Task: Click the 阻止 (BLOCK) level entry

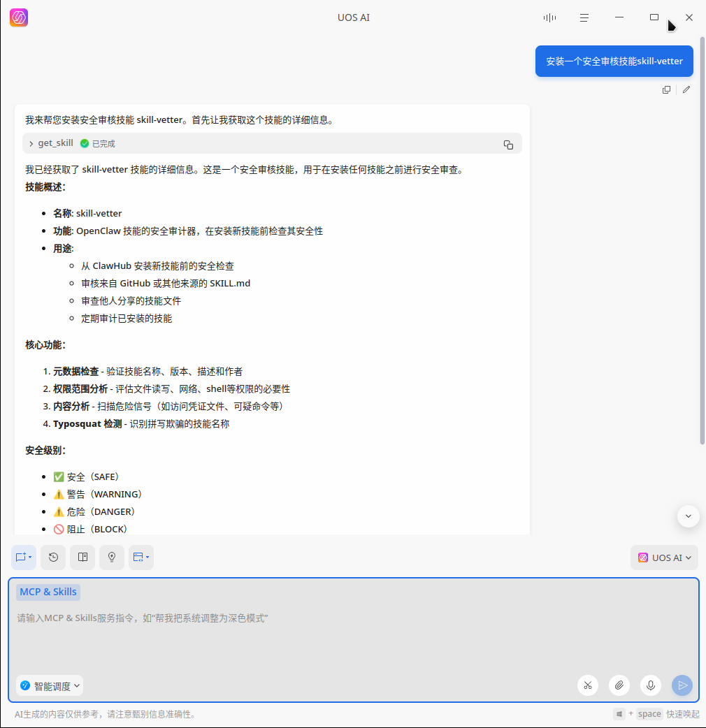Action: tap(90, 530)
